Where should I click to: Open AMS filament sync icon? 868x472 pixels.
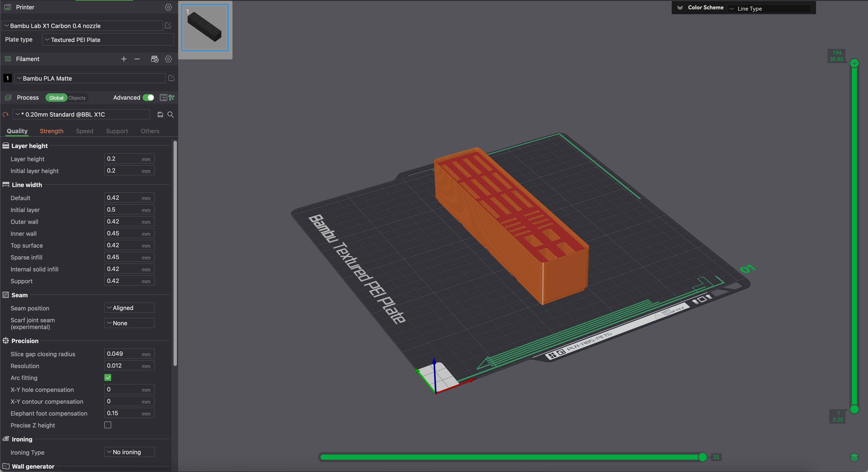point(155,59)
